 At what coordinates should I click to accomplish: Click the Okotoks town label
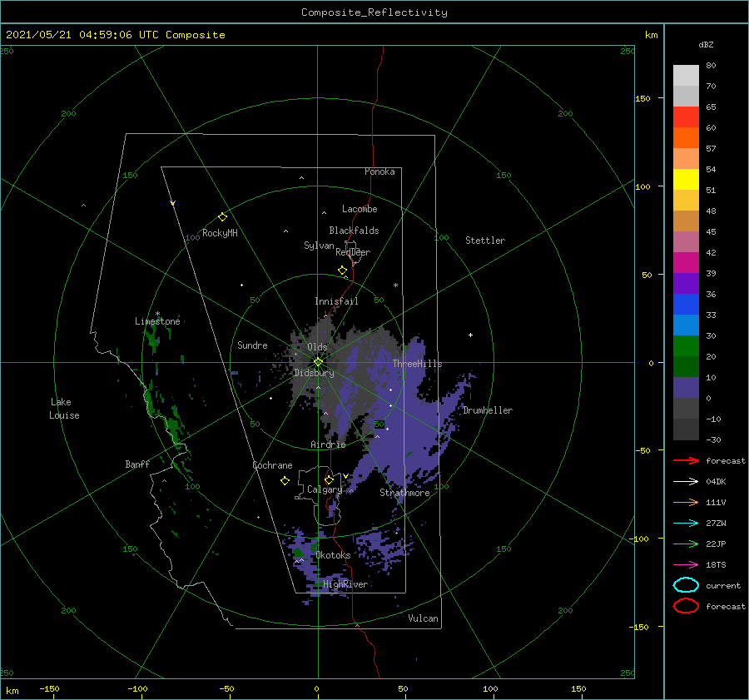click(333, 555)
